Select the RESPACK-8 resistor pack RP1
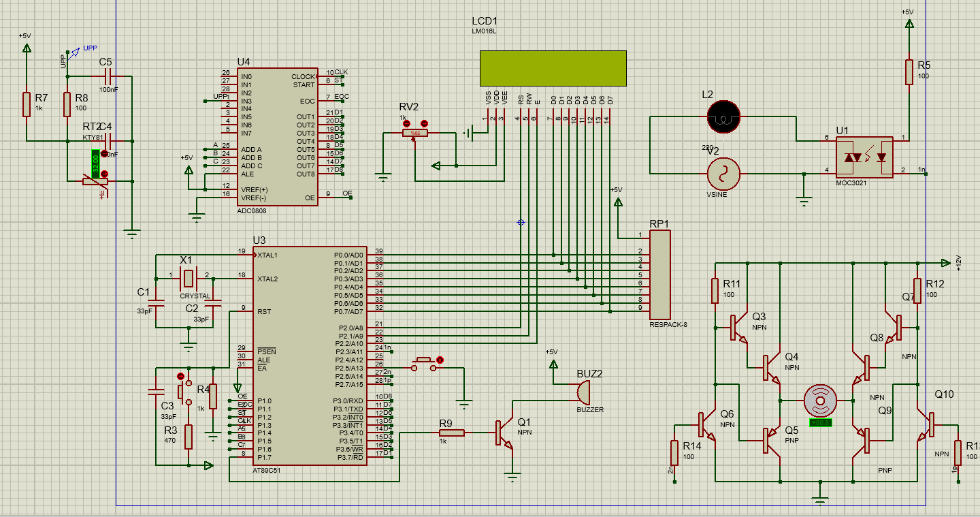The width and height of the screenshot is (980, 517). (660, 275)
